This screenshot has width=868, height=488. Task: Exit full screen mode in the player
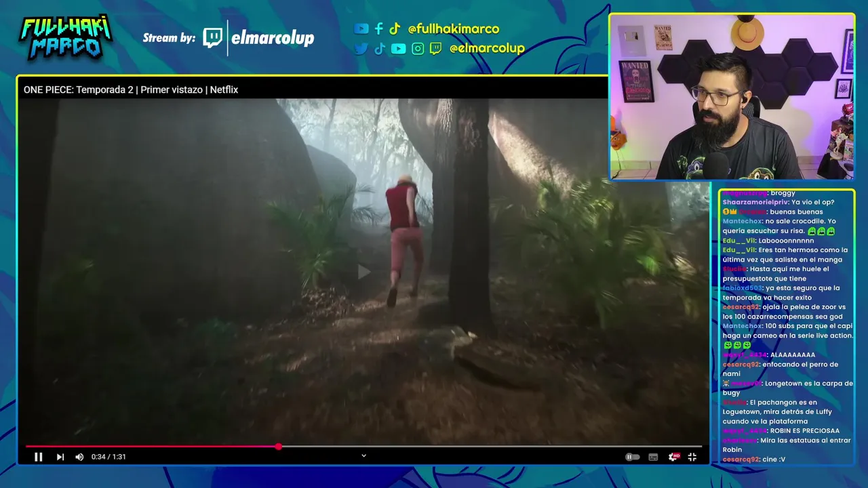click(x=692, y=457)
